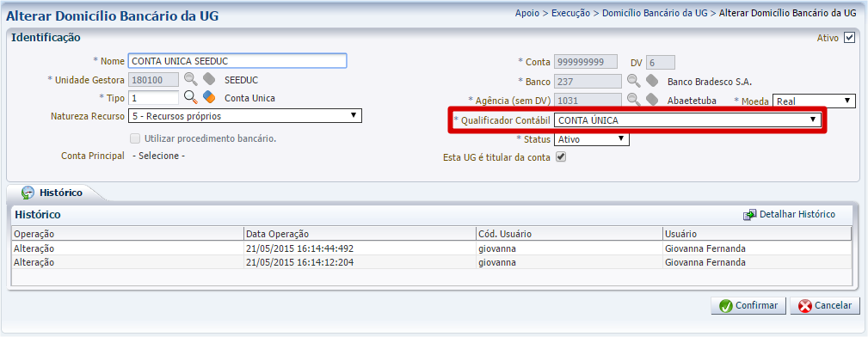This screenshot has width=868, height=337.
Task: Open search lookup for Unidade Gestora
Action: coord(190,79)
